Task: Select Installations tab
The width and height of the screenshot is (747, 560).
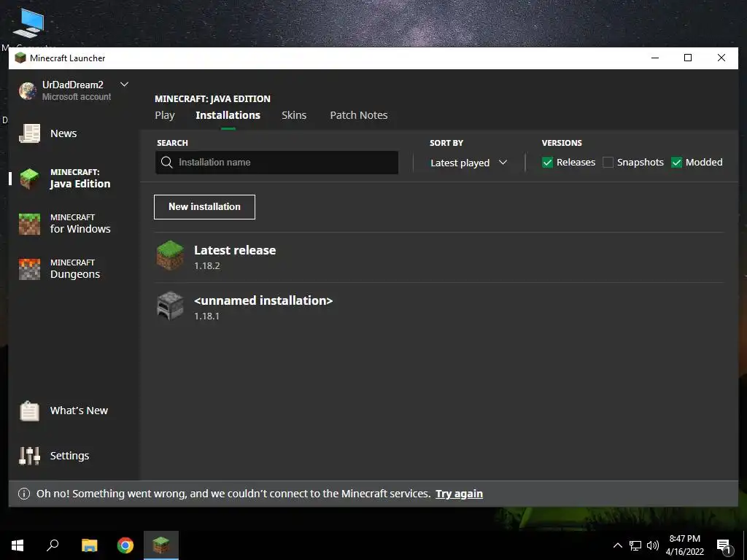Action: (x=228, y=115)
